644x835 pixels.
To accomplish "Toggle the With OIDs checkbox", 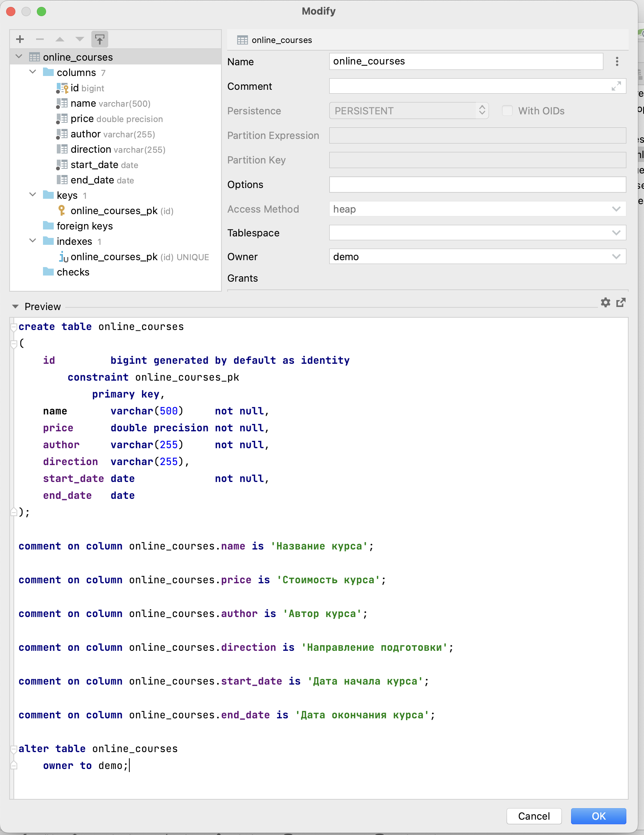I will [507, 111].
